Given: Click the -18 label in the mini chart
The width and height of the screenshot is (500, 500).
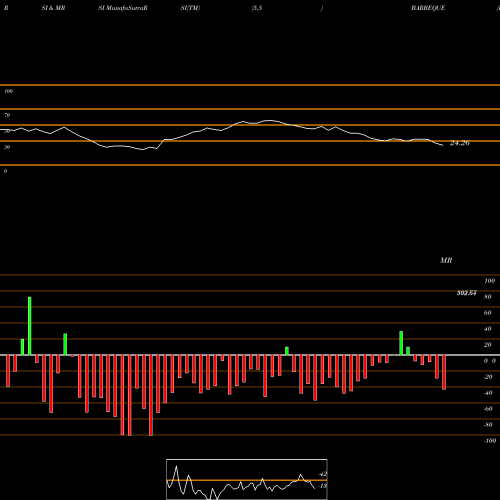Looking at the screenshot, I should tap(323, 486).
